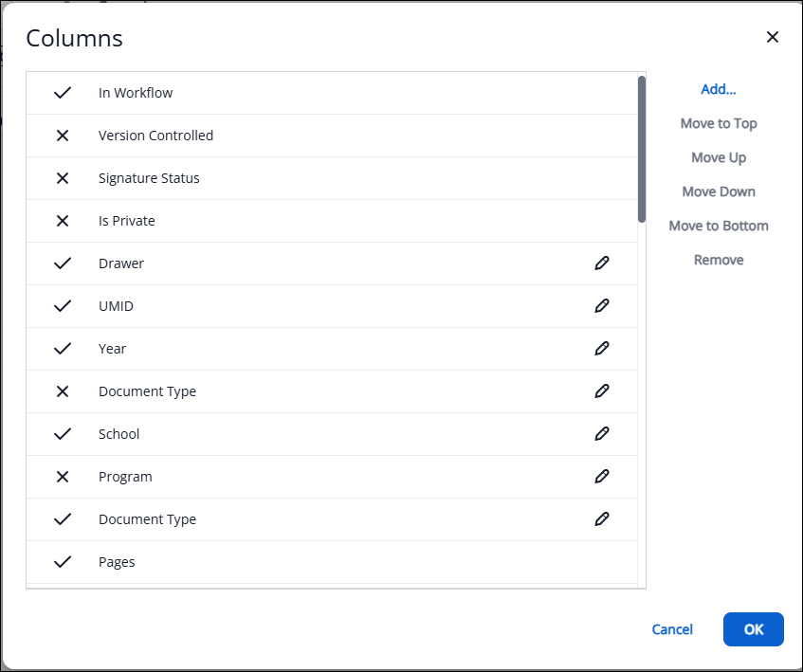Select the Signature Status row text

[149, 178]
